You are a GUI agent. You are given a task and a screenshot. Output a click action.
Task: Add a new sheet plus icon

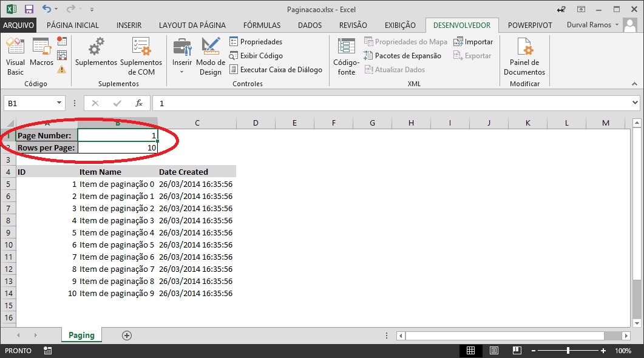127,336
